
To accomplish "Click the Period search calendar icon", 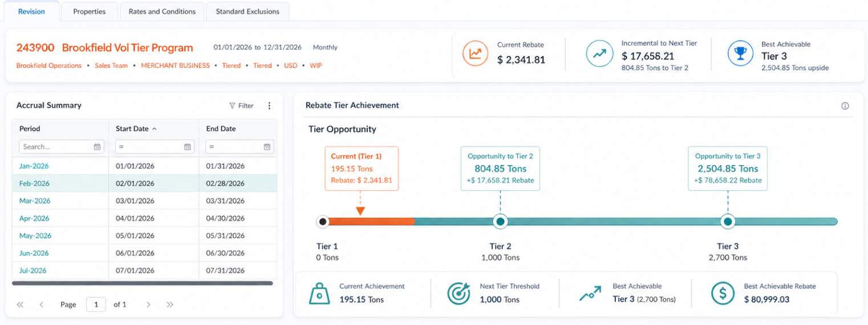I will coord(97,147).
